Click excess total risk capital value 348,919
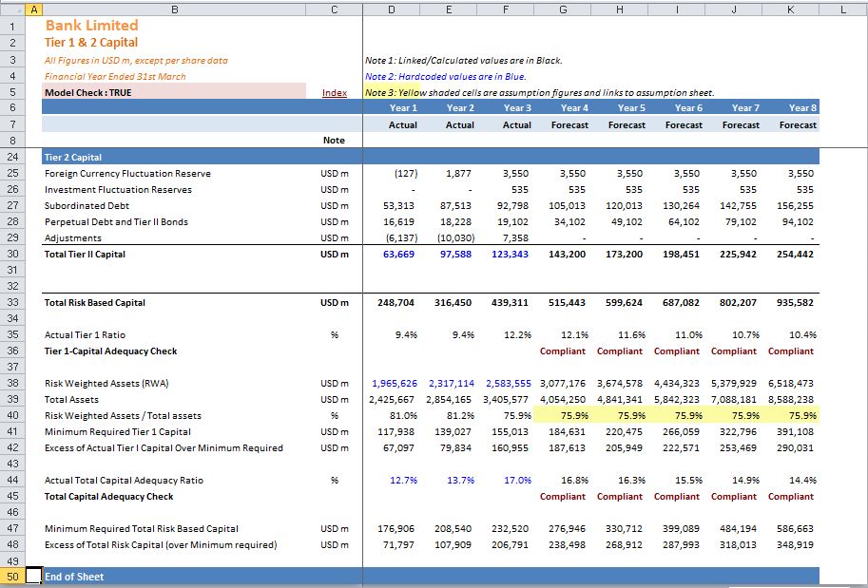Image resolution: width=868 pixels, height=588 pixels. tap(795, 545)
